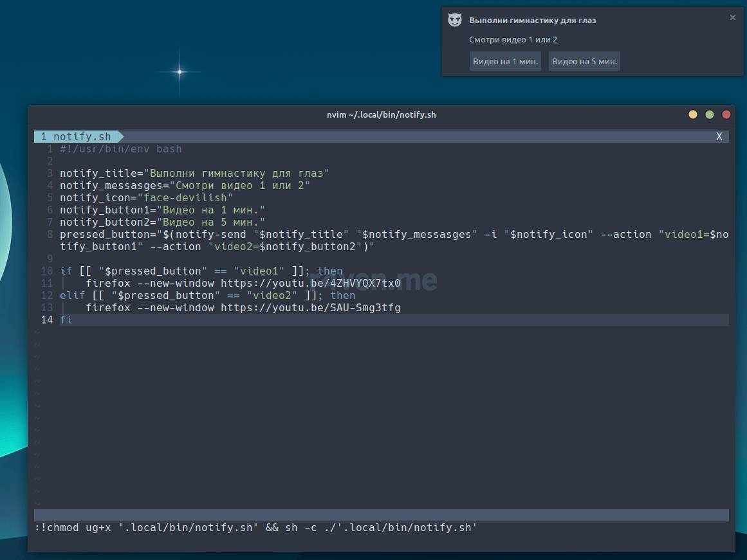Click the green maximize window button
Viewport: 747px width, 560px height.
pos(710,114)
